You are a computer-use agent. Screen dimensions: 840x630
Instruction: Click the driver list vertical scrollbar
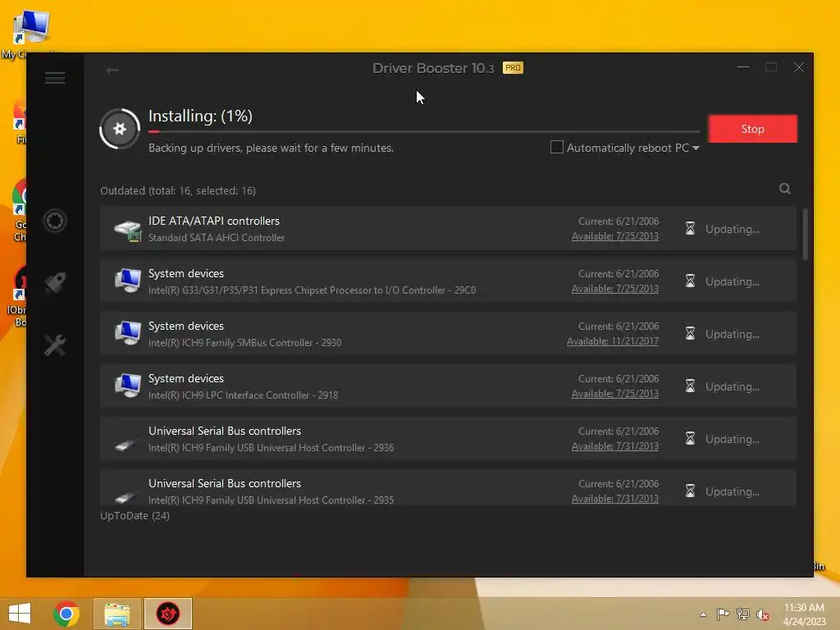pos(806,235)
